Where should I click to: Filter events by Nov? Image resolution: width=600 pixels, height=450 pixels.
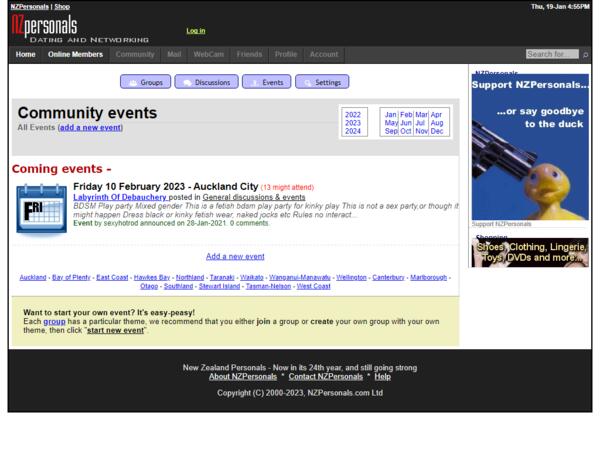click(422, 131)
